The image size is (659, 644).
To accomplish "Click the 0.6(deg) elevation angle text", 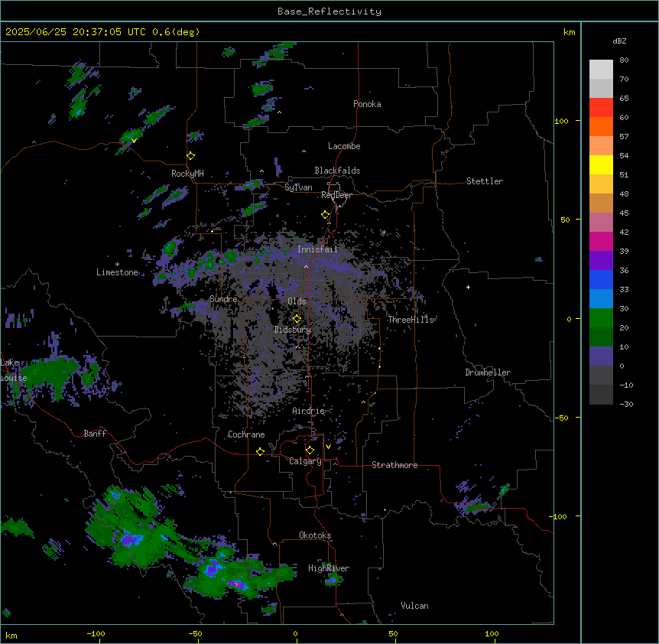I will pos(176,32).
